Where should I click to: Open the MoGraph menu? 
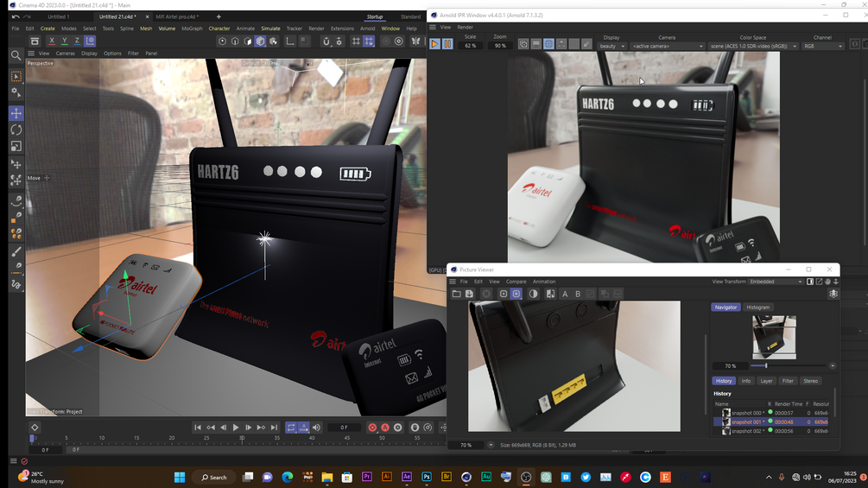click(192, 29)
